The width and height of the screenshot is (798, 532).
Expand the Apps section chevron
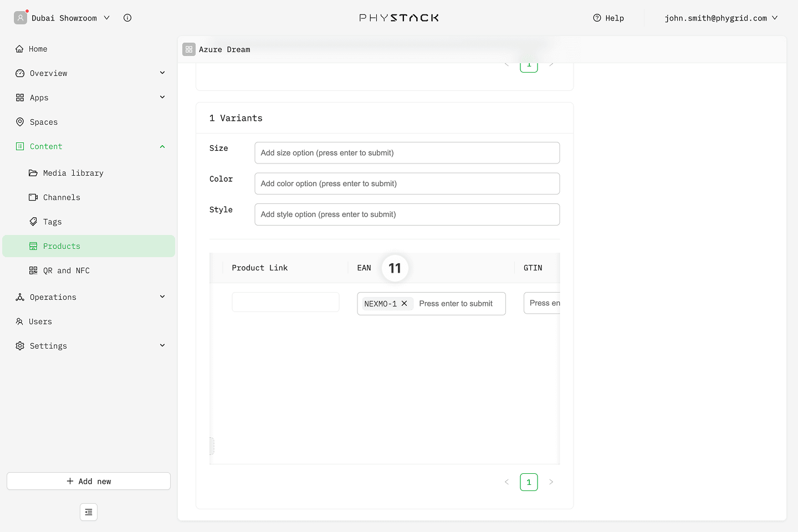coord(162,97)
